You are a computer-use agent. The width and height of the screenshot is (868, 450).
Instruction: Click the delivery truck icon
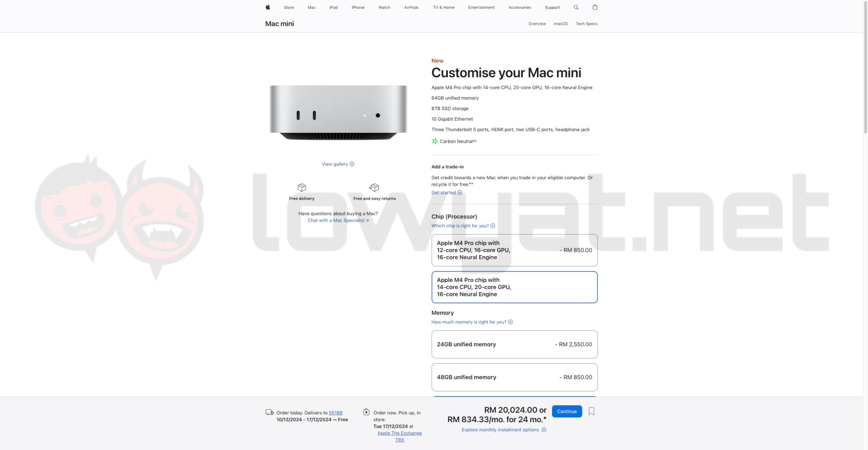click(x=270, y=412)
